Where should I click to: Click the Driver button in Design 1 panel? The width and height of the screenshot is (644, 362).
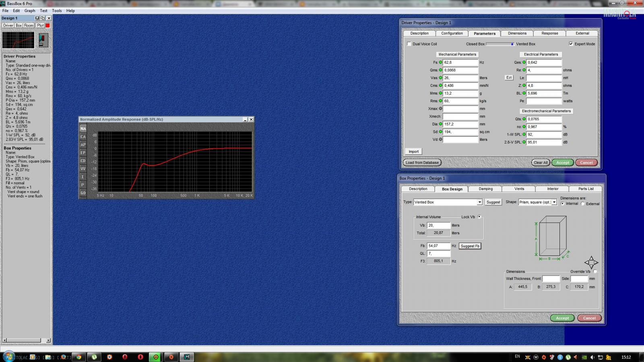8,25
